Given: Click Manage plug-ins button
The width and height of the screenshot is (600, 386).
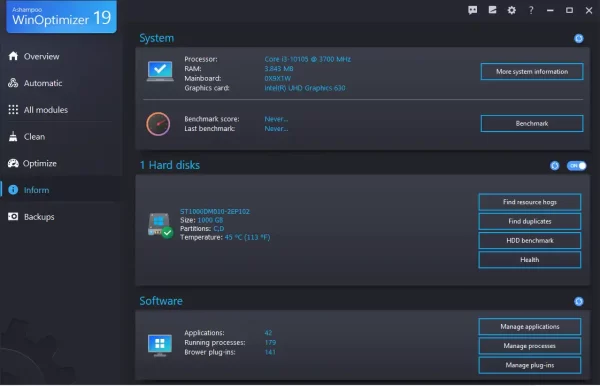Looking at the screenshot, I should click(530, 365).
